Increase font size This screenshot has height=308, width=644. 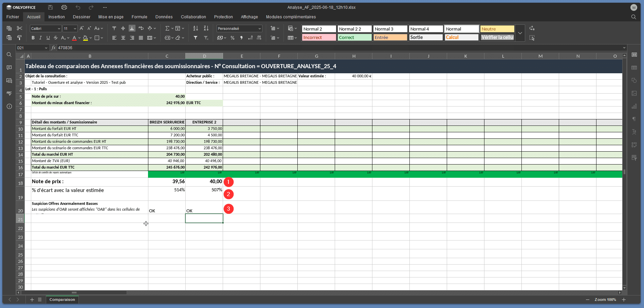pyautogui.click(x=81, y=28)
